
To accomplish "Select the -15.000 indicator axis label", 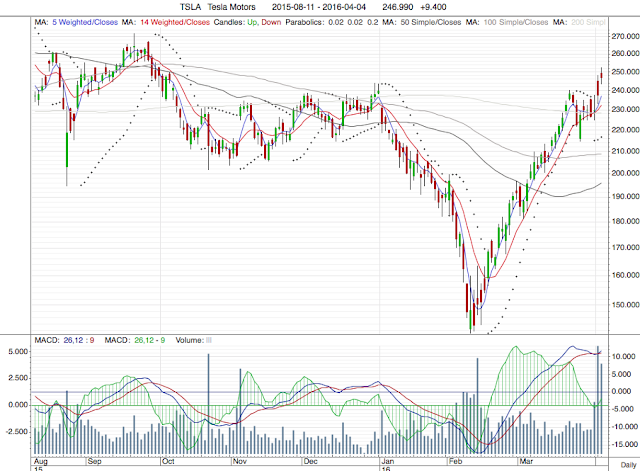I will 624,444.
